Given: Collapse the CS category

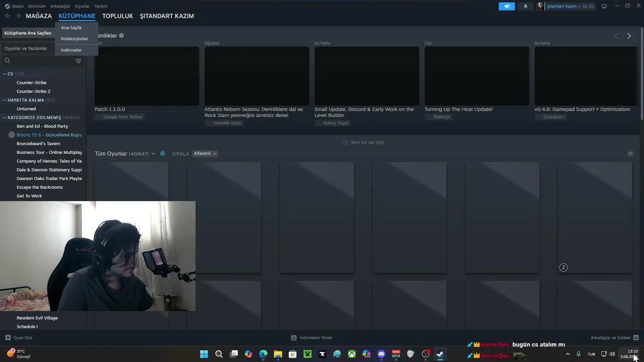Looking at the screenshot, I should (5, 74).
